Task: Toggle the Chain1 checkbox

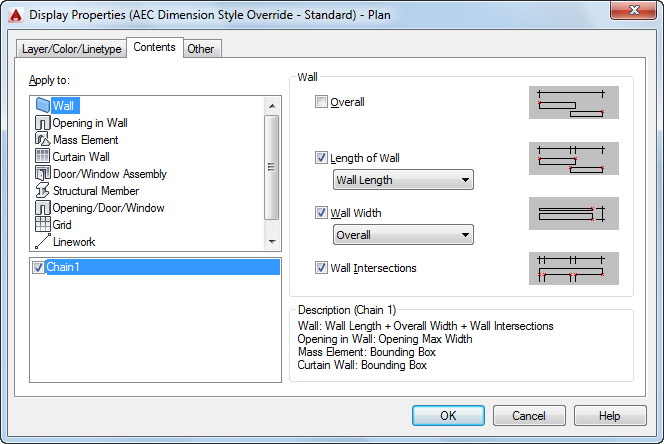Action: point(38,267)
